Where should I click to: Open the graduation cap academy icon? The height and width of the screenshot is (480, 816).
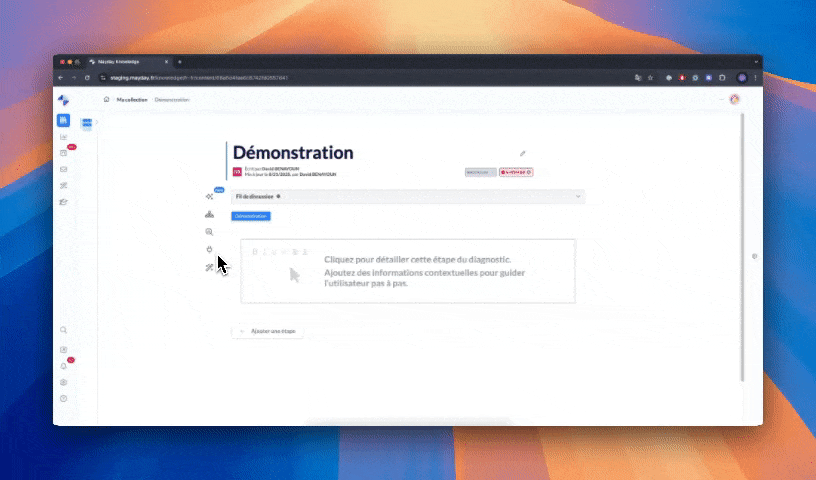(x=64, y=201)
